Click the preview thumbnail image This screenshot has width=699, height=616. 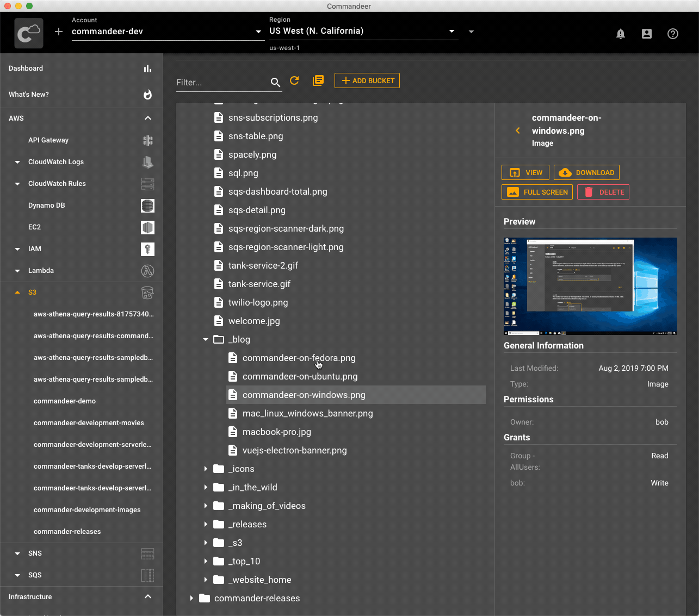tap(590, 286)
